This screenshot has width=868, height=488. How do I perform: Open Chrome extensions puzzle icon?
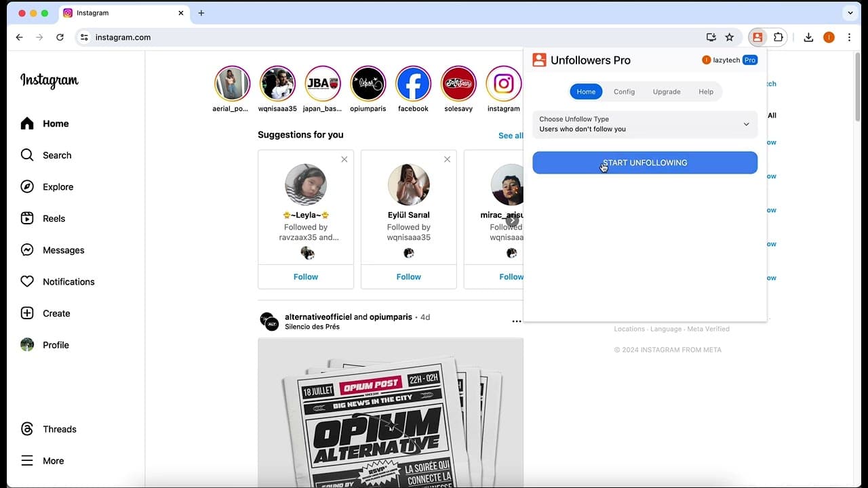click(778, 37)
